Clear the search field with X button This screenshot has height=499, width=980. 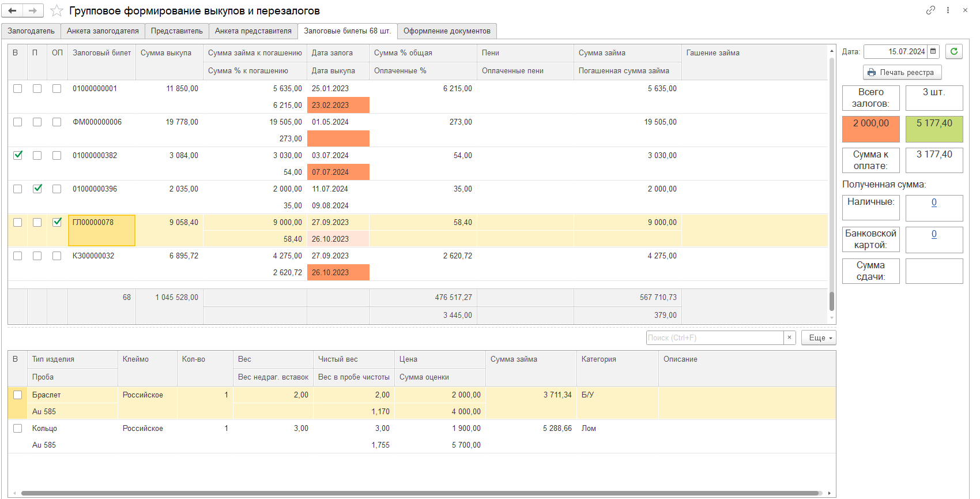tap(790, 337)
